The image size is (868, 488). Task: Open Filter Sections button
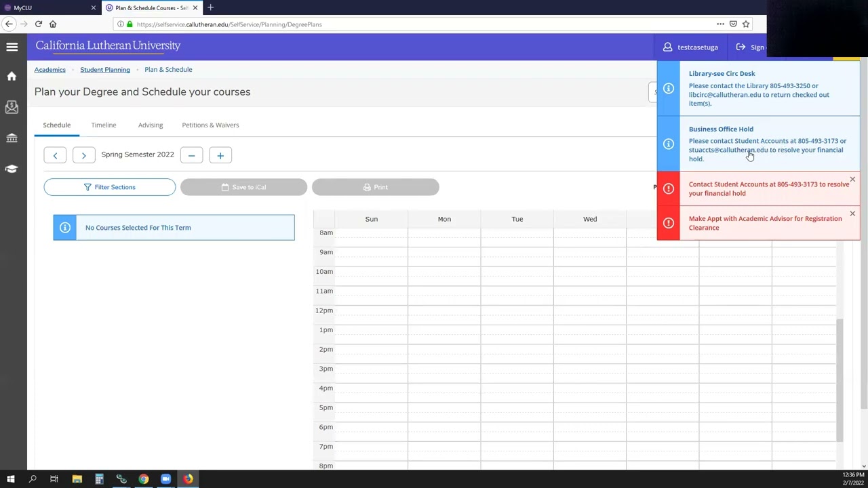coord(110,187)
